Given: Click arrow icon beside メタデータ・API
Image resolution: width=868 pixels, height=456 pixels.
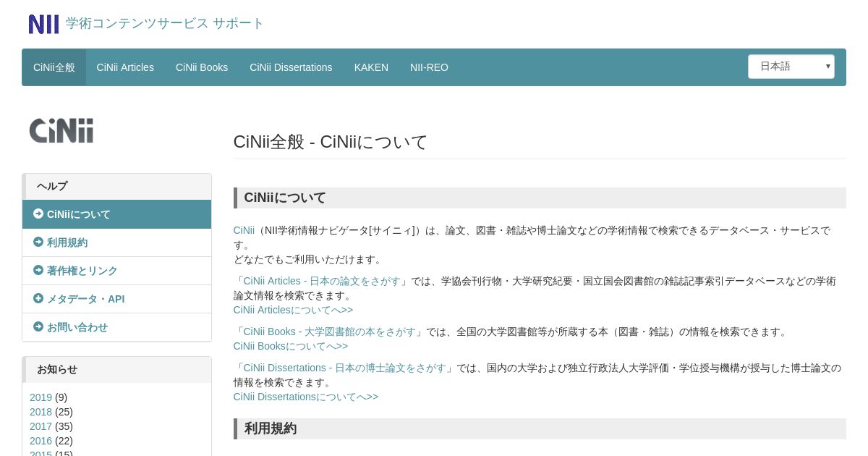Looking at the screenshot, I should click(x=38, y=299).
